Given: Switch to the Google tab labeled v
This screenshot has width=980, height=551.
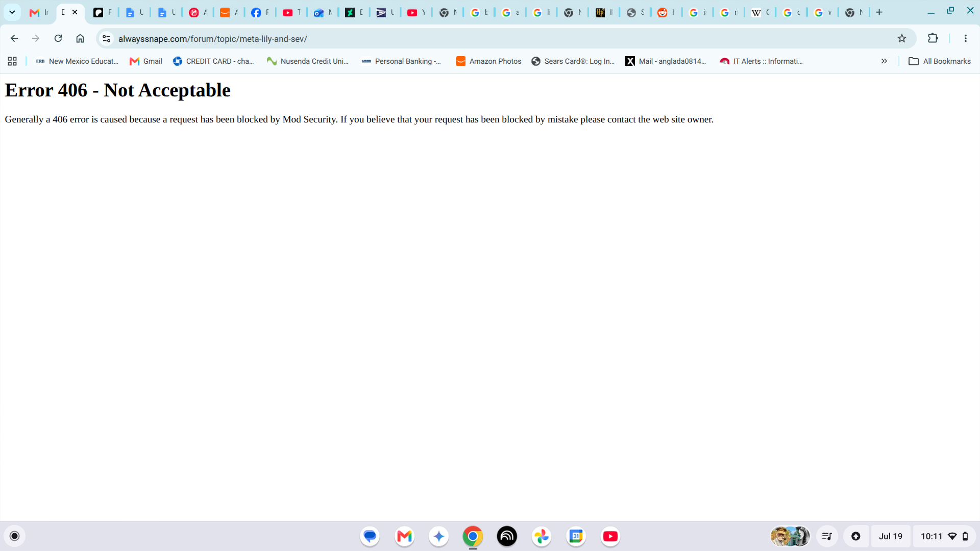Looking at the screenshot, I should (822, 12).
